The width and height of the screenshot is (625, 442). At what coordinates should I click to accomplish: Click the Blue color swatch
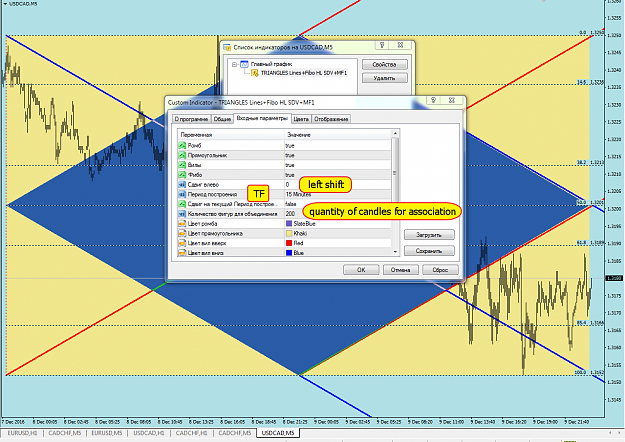pyautogui.click(x=289, y=253)
